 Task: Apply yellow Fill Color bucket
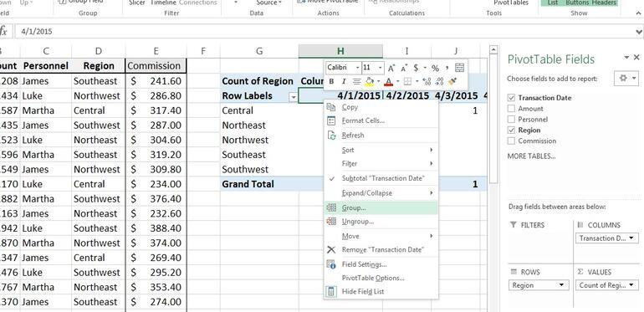point(369,82)
